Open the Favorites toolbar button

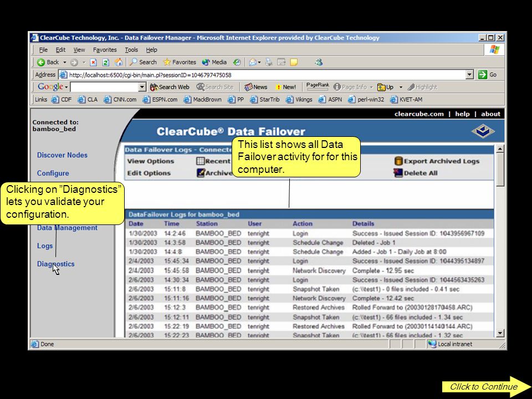click(x=180, y=62)
